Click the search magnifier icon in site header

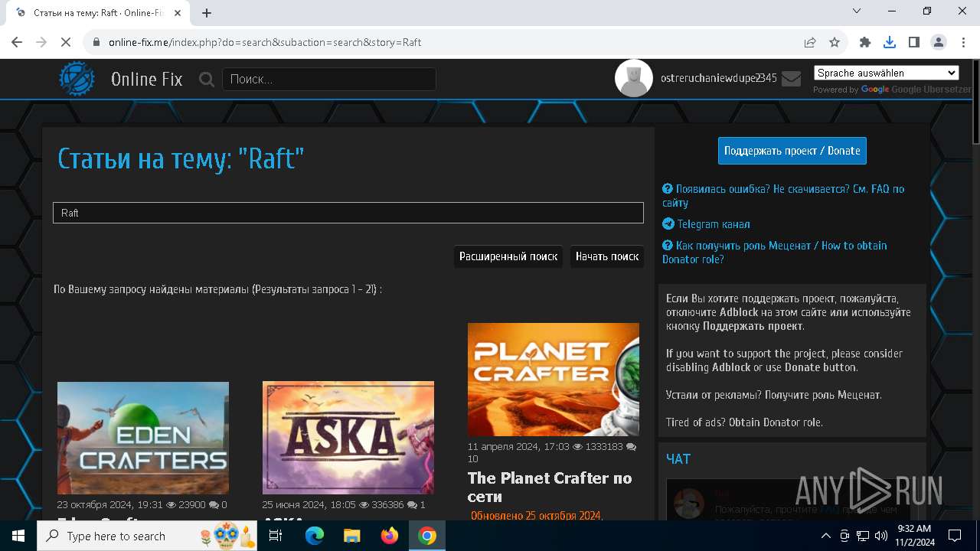[207, 79]
